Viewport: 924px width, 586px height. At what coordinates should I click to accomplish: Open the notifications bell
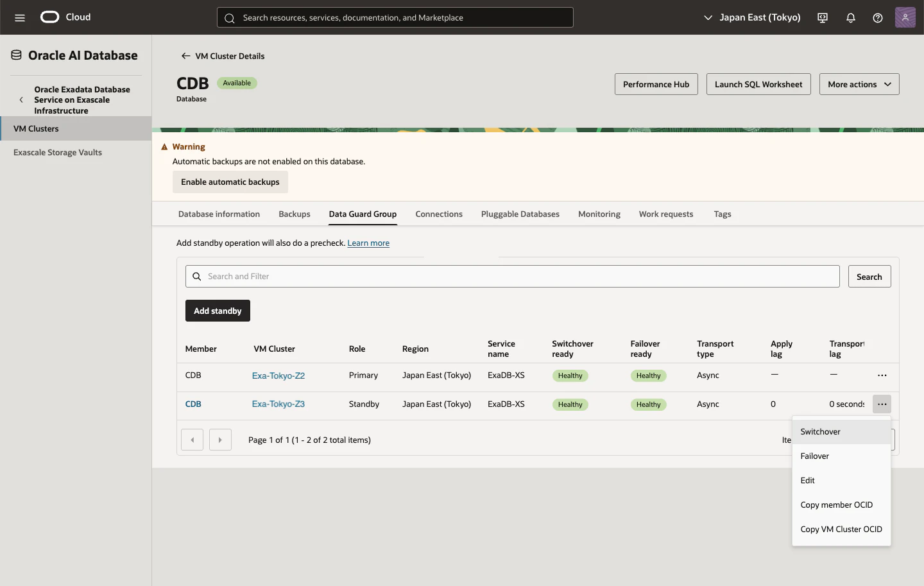851,17
